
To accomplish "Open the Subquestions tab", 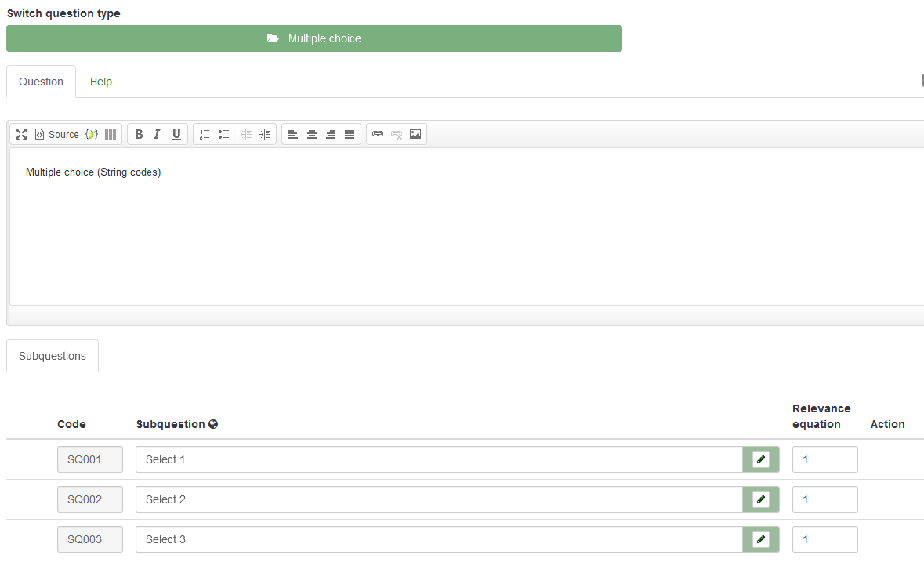I will [x=52, y=356].
